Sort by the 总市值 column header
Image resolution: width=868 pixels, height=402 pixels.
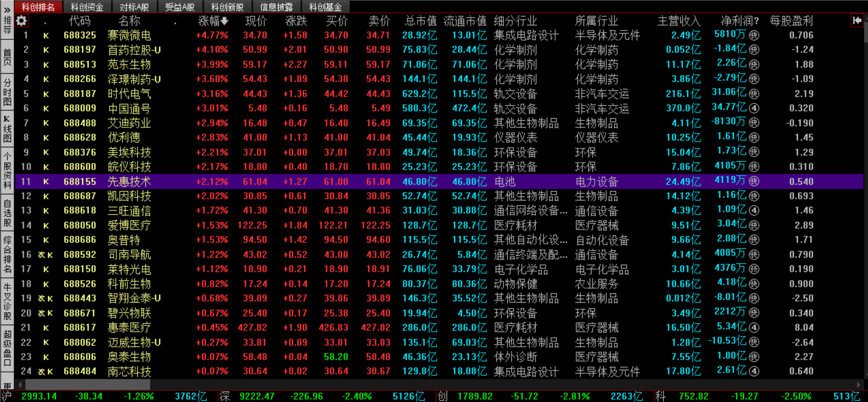421,21
